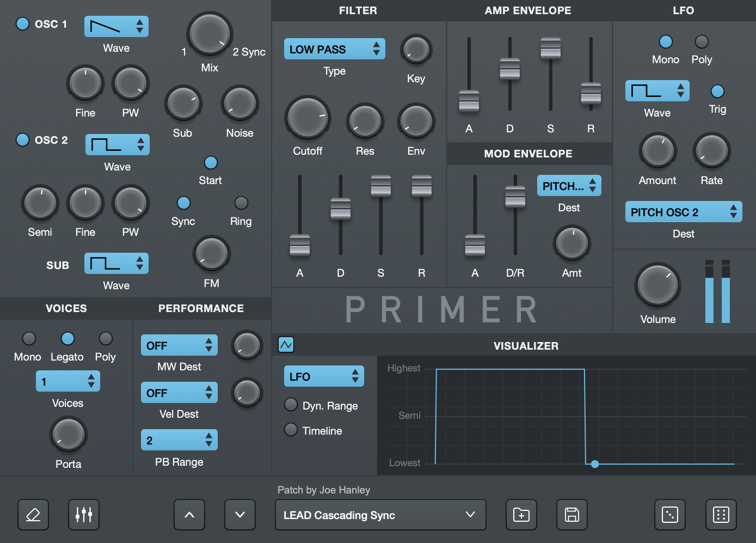The width and height of the screenshot is (756, 543).
Task: Open the mixer sliders settings icon
Action: (84, 515)
